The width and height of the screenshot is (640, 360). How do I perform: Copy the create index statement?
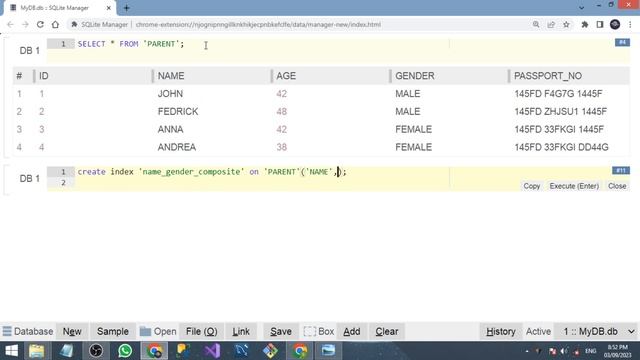tap(532, 186)
